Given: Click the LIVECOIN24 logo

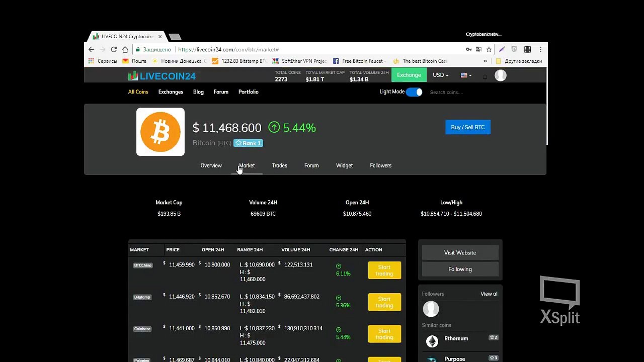Looking at the screenshot, I should click(162, 76).
